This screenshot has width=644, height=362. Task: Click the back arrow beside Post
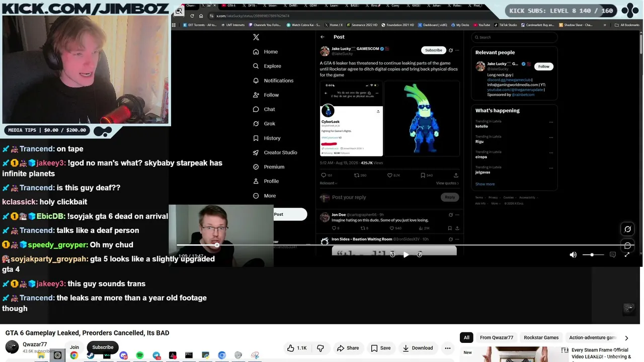323,37
